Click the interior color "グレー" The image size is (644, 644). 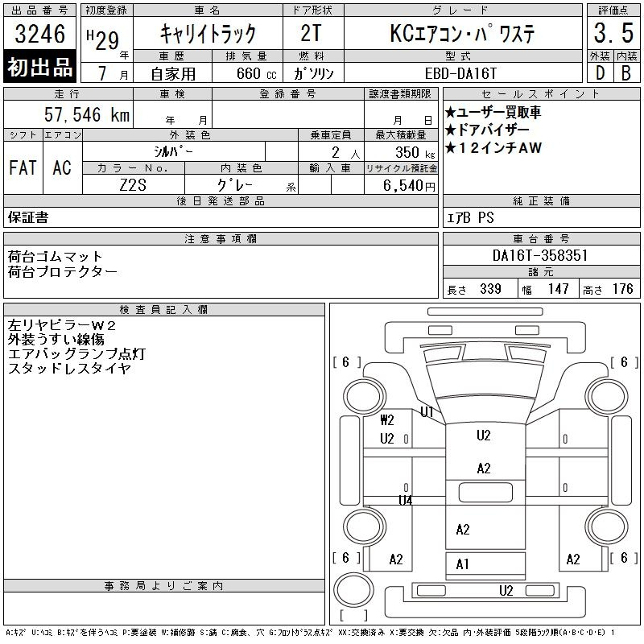(235, 185)
